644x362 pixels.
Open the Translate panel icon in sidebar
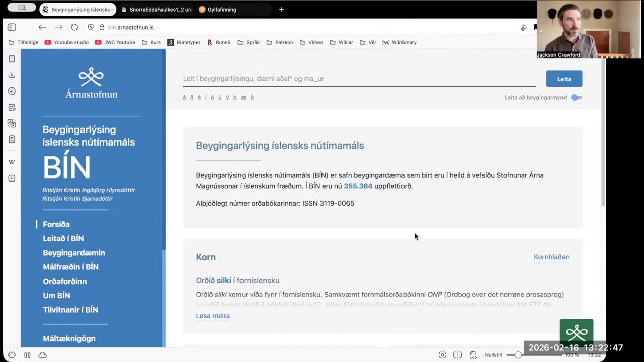point(12,123)
